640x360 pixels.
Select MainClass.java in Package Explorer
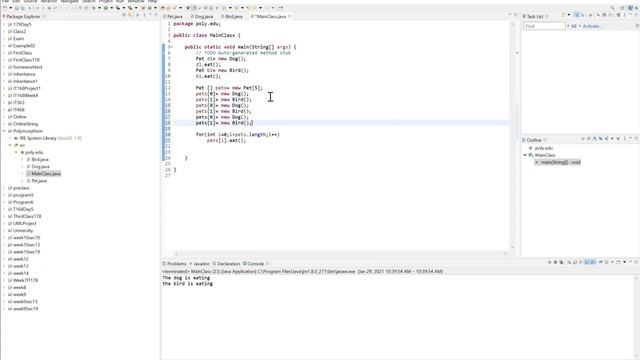[46, 173]
